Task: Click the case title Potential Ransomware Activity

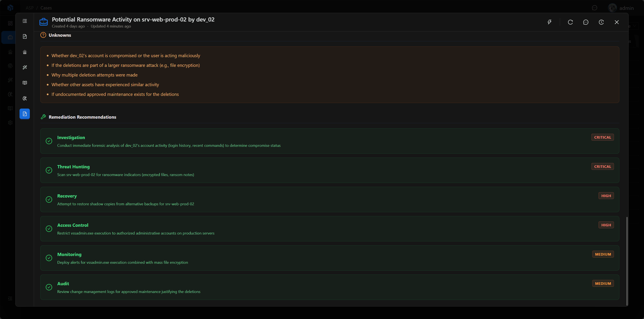Action: [133, 20]
